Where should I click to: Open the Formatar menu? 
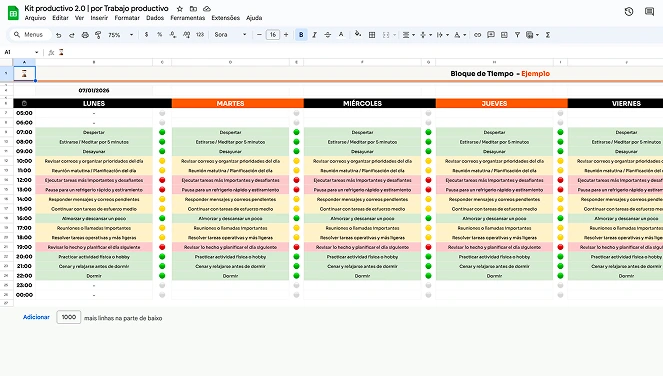click(x=127, y=18)
